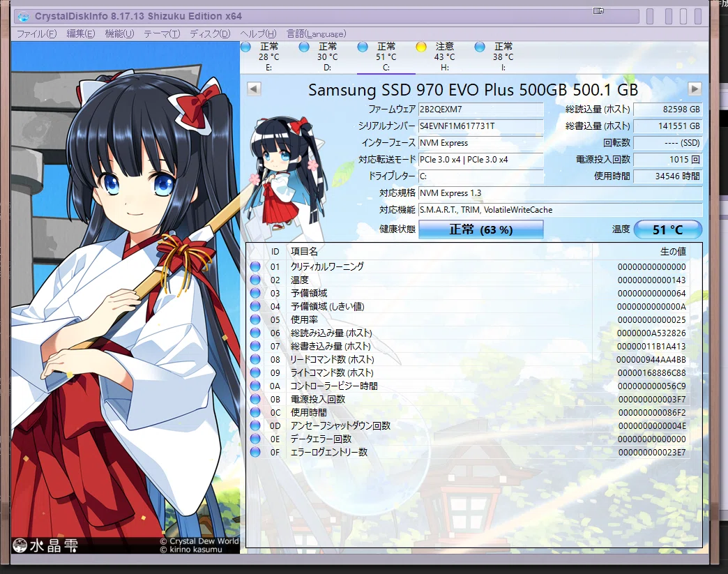Click raw value 00000000000143
Image resolution: width=728 pixels, height=574 pixels.
pyautogui.click(x=651, y=280)
